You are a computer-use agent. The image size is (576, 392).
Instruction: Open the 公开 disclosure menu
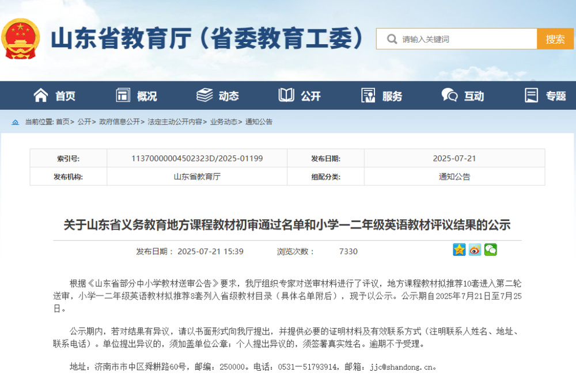tap(300, 96)
